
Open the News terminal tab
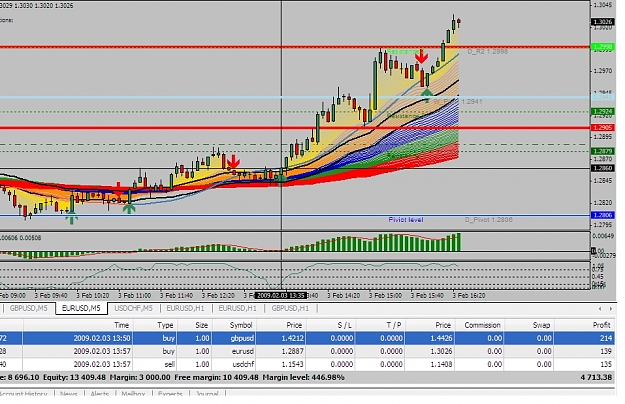(69, 394)
